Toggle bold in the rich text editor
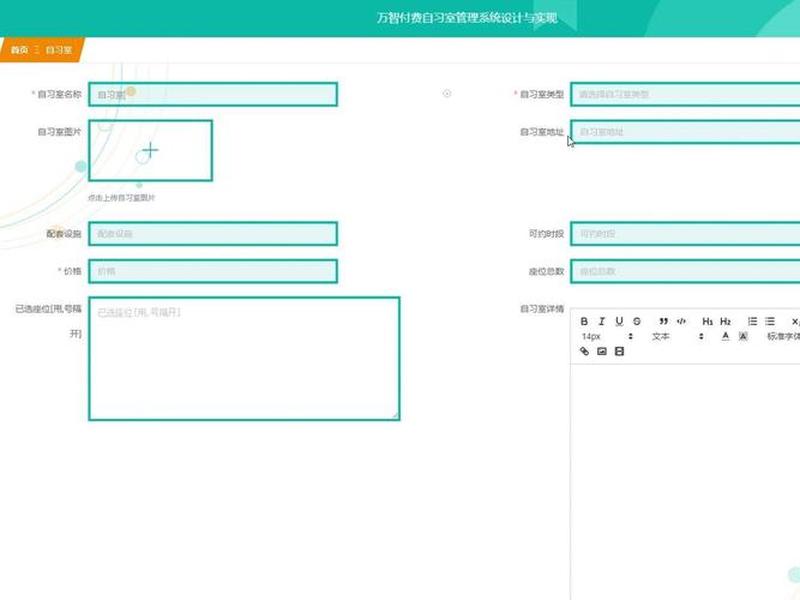Viewport: 800px width, 600px height. pos(584,321)
